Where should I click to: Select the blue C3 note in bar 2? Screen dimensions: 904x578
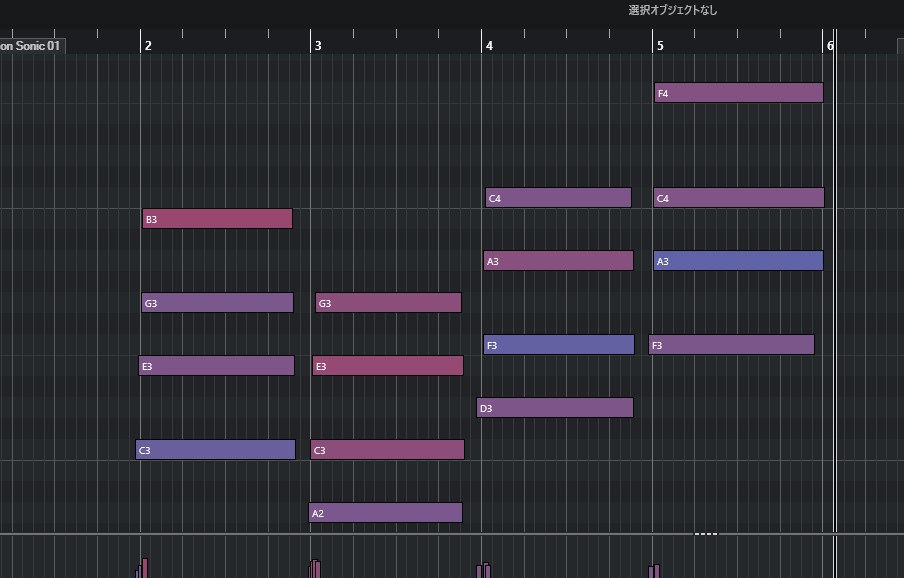(x=216, y=449)
